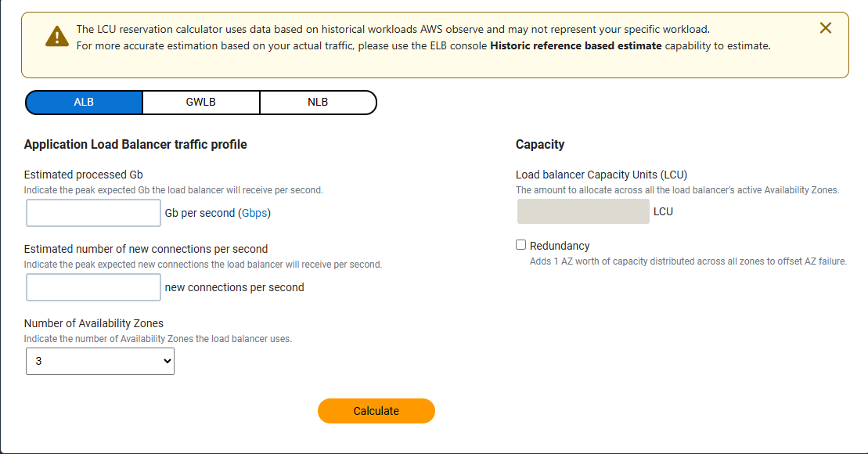Open the Number of Availability Zones dropdown
Screen dimensions: 868x454
pyautogui.click(x=100, y=361)
